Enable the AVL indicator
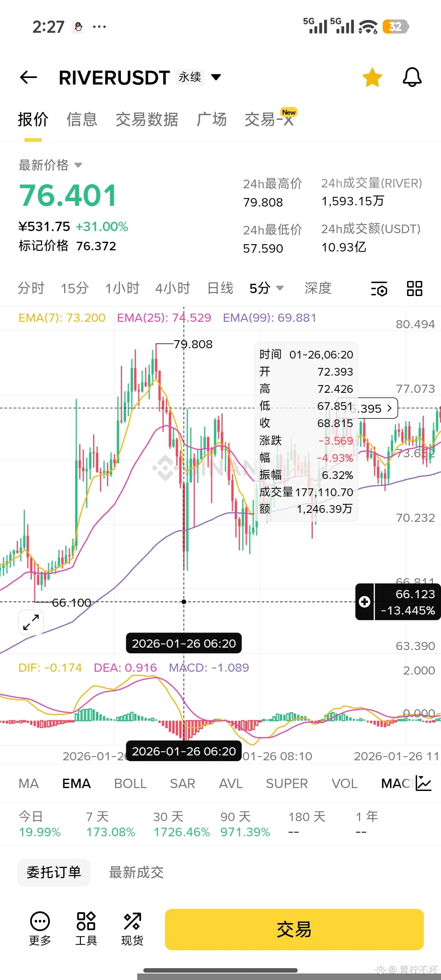The height and width of the screenshot is (980, 441). pos(231,784)
